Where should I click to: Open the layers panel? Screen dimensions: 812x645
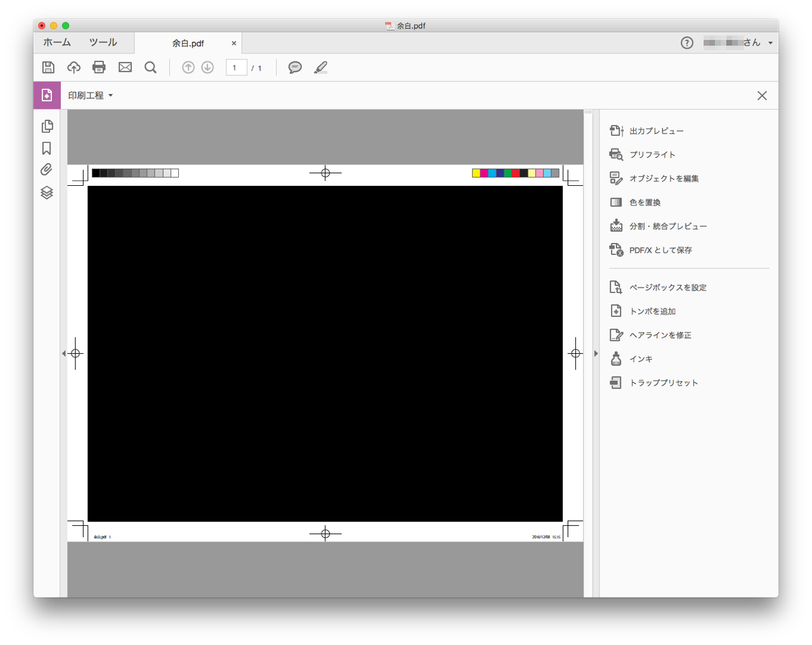click(47, 192)
